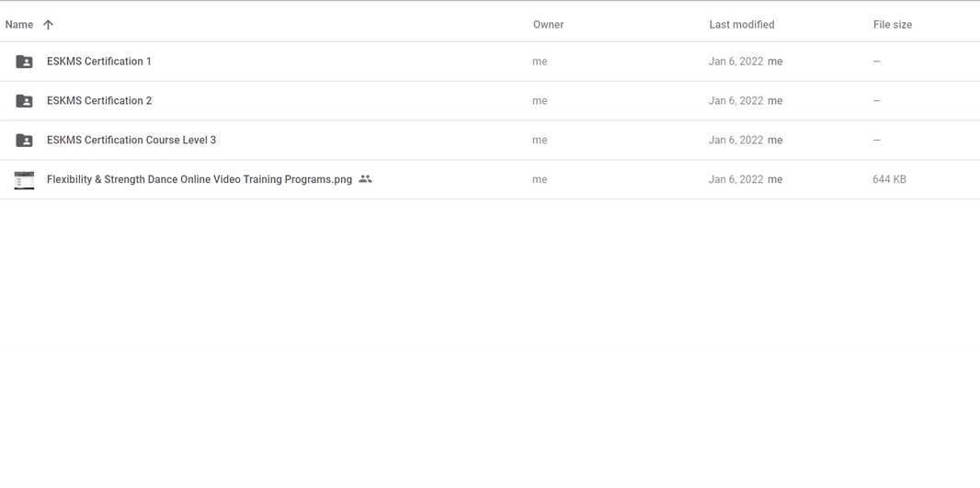The width and height of the screenshot is (980, 488).
Task: Click the ESKMS Certification 2 shared folder icon
Action: click(x=24, y=100)
